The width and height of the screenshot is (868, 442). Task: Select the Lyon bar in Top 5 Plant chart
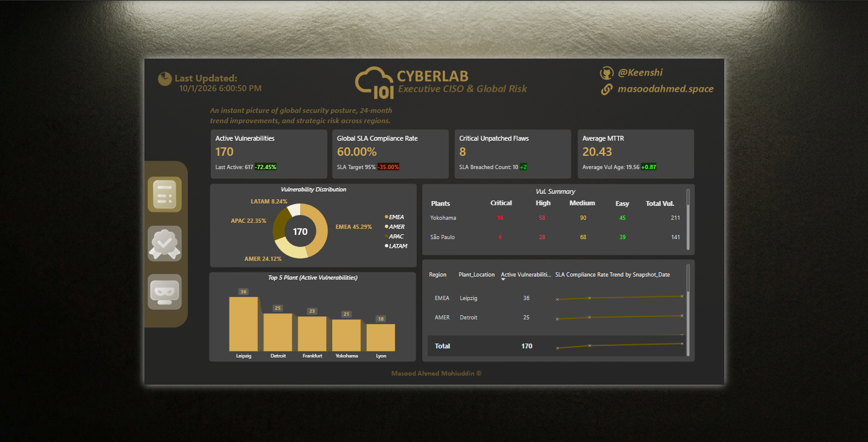pos(381,338)
